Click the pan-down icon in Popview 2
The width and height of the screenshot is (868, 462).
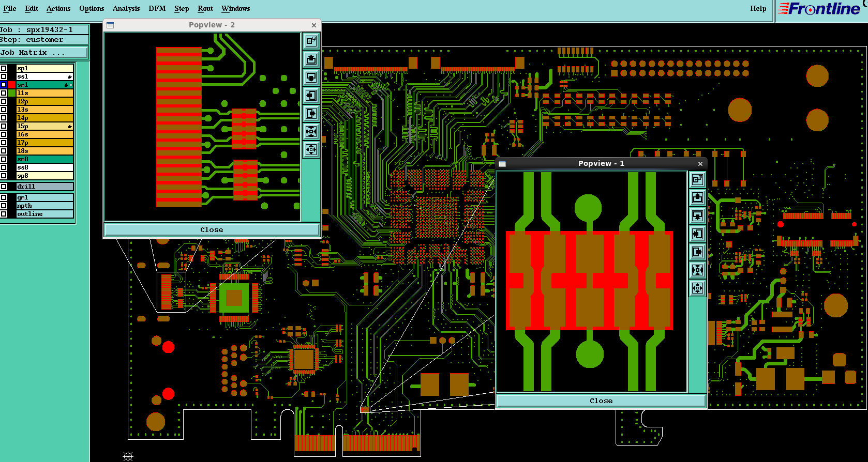(311, 78)
